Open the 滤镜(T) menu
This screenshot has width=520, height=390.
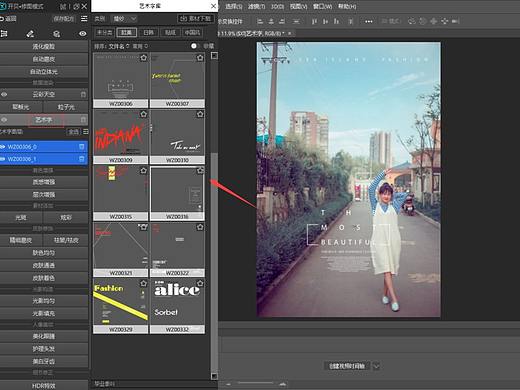tap(256, 6)
